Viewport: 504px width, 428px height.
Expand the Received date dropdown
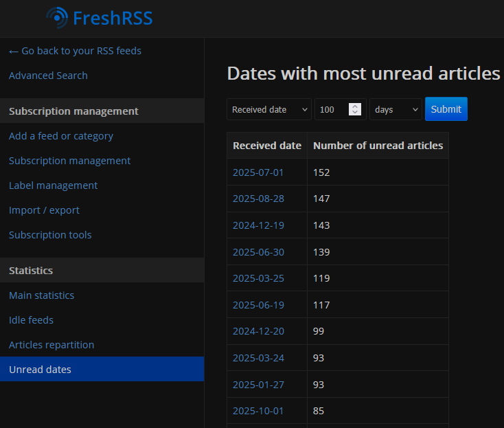point(269,109)
